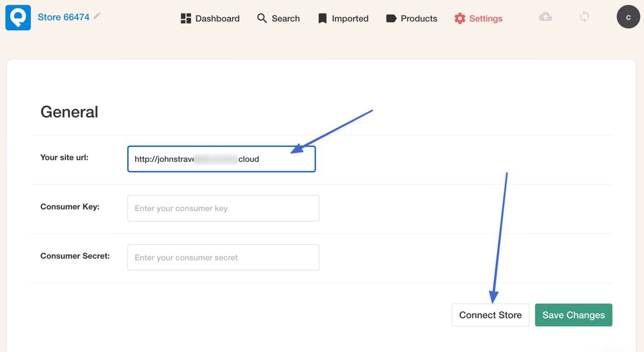644x352 pixels.
Task: Click the cloud upload icon
Action: 545,17
